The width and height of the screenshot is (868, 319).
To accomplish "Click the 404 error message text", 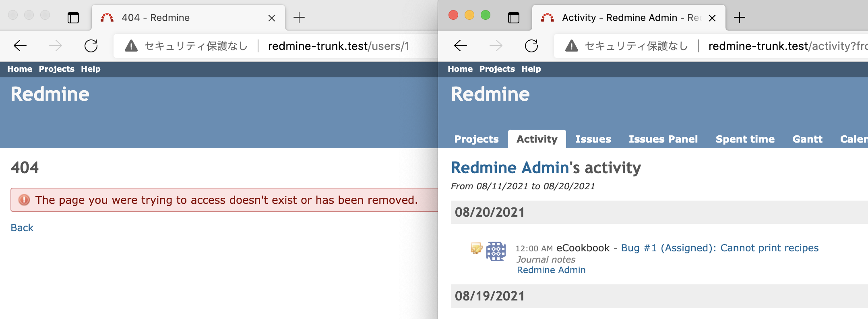I will click(x=227, y=200).
